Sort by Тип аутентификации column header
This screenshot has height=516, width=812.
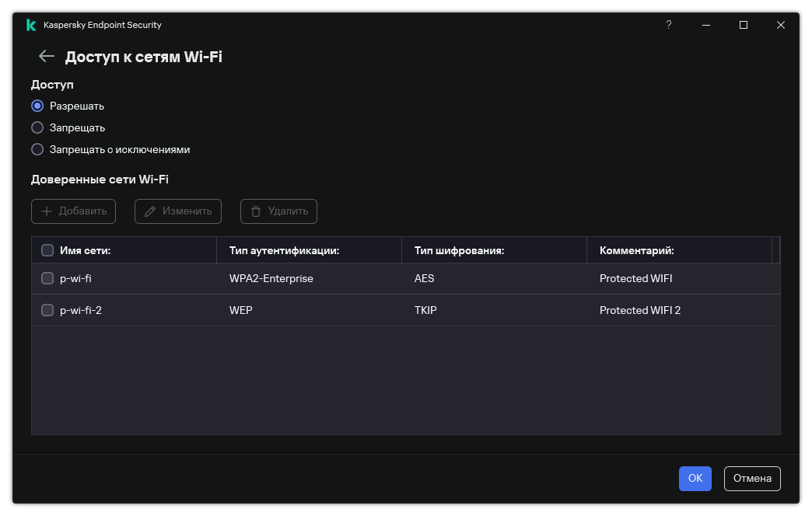(x=309, y=250)
